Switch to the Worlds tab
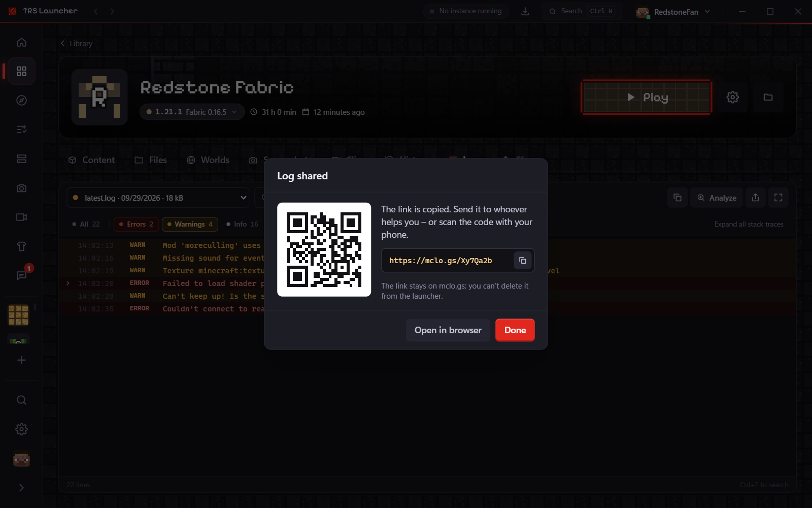 pyautogui.click(x=208, y=160)
